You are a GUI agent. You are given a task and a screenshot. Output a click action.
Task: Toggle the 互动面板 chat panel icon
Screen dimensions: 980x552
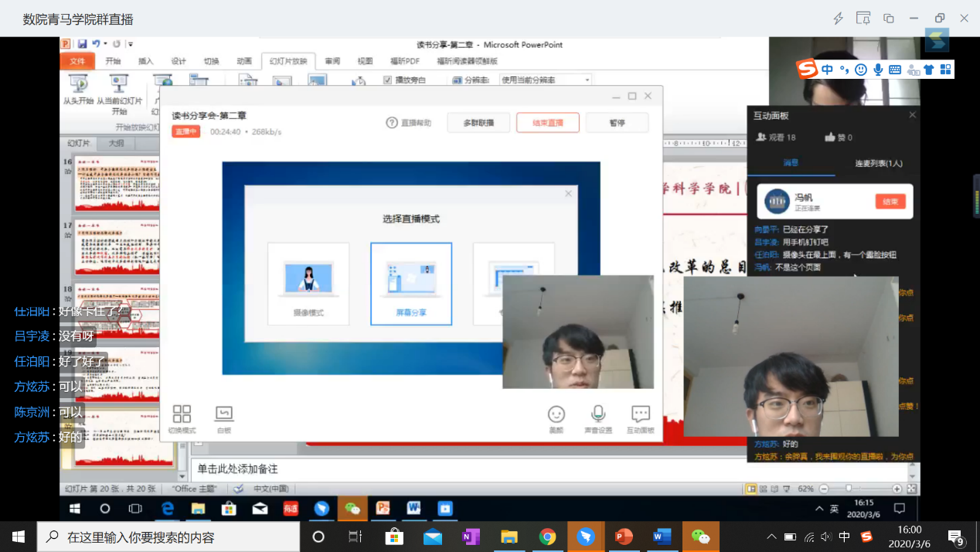click(640, 414)
